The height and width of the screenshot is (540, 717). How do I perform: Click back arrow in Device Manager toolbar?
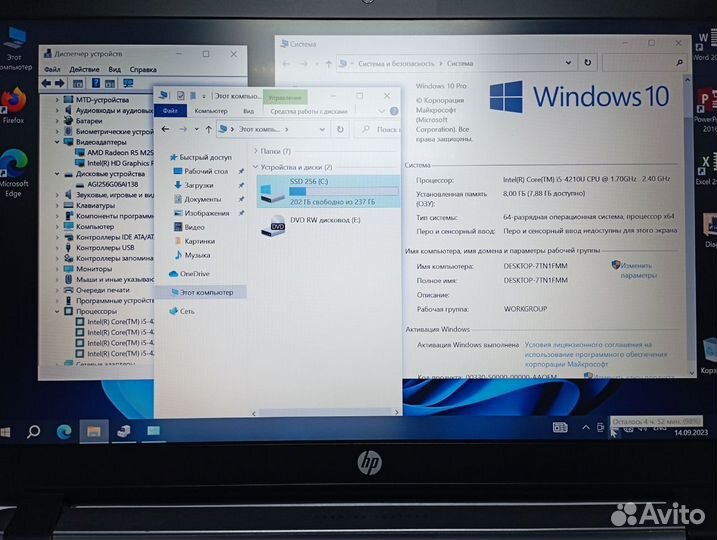click(46, 83)
